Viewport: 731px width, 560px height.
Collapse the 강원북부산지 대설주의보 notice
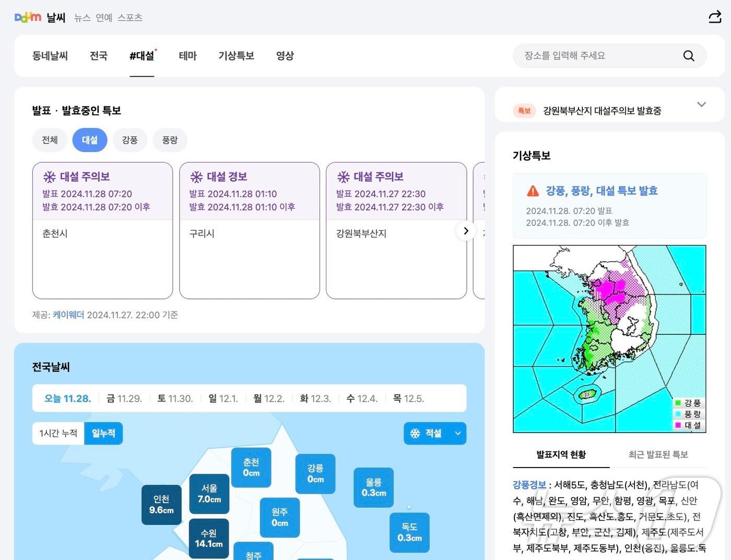[702, 104]
